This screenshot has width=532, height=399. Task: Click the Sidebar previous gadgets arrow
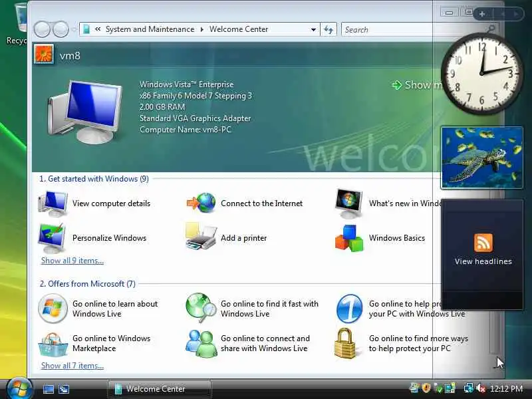(503, 14)
